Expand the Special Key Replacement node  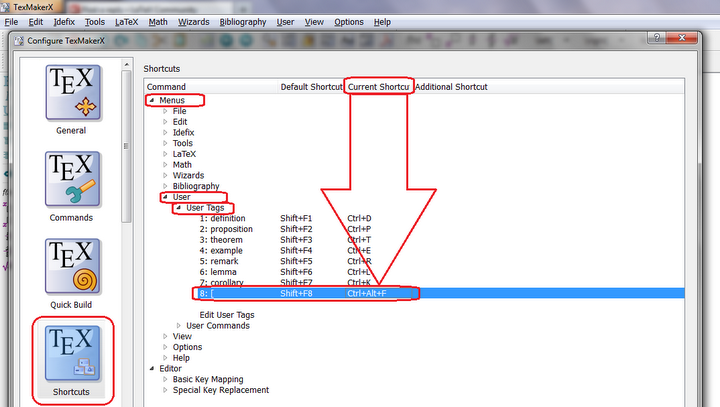click(165, 390)
